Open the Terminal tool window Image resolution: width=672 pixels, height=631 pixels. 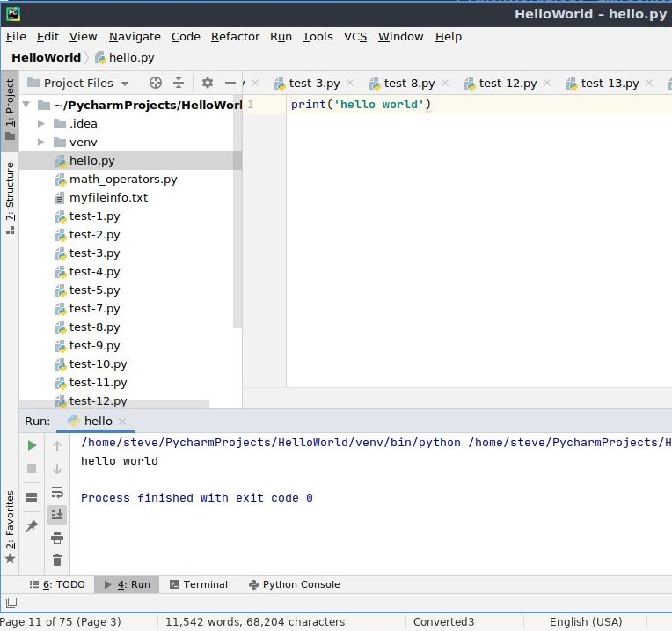(x=199, y=584)
